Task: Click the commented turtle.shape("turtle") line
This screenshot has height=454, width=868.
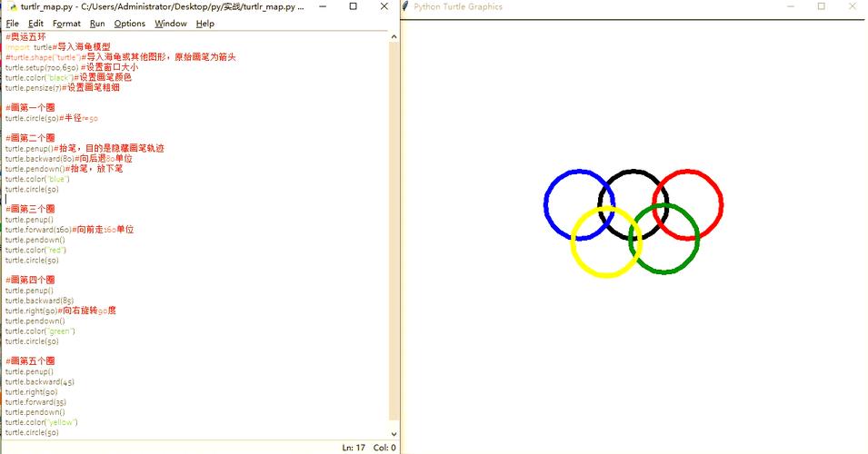Action: coord(121,57)
